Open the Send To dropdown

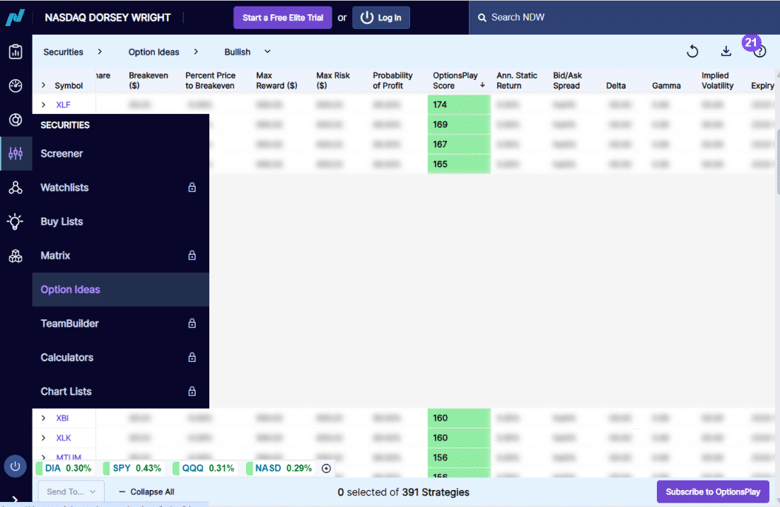[71, 492]
